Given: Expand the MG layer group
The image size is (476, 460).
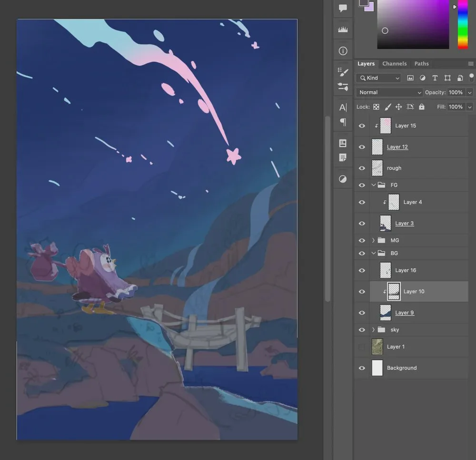Looking at the screenshot, I should click(373, 240).
